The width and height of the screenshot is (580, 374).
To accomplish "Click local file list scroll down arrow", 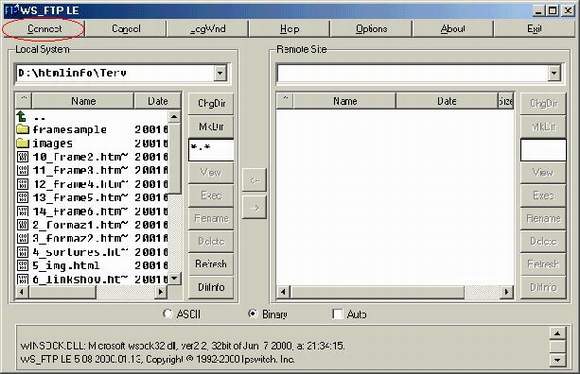I will click(x=174, y=278).
